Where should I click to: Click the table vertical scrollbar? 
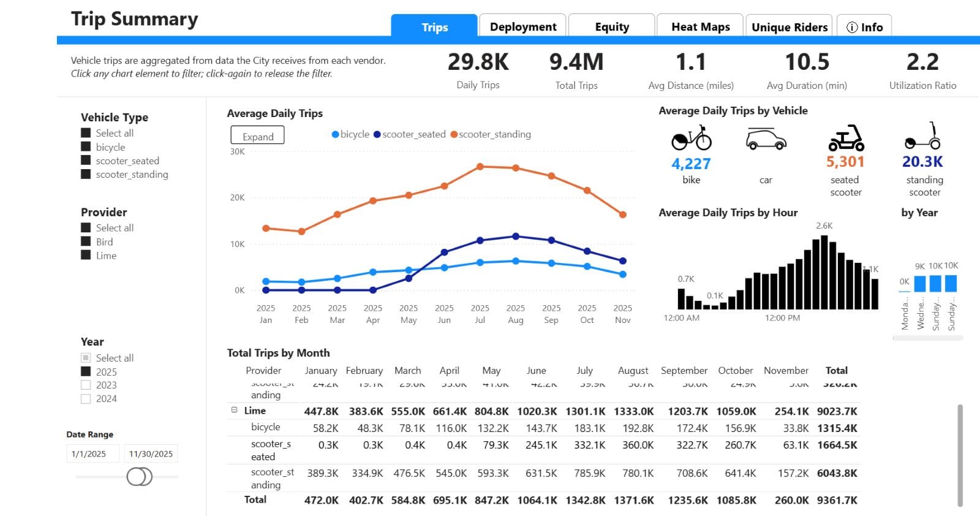[x=959, y=453]
